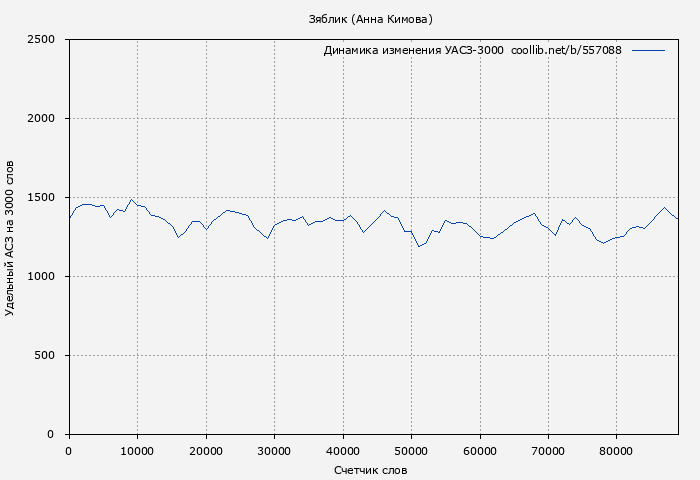
Task: Click the 30000 x-axis tick label
Action: click(x=274, y=451)
